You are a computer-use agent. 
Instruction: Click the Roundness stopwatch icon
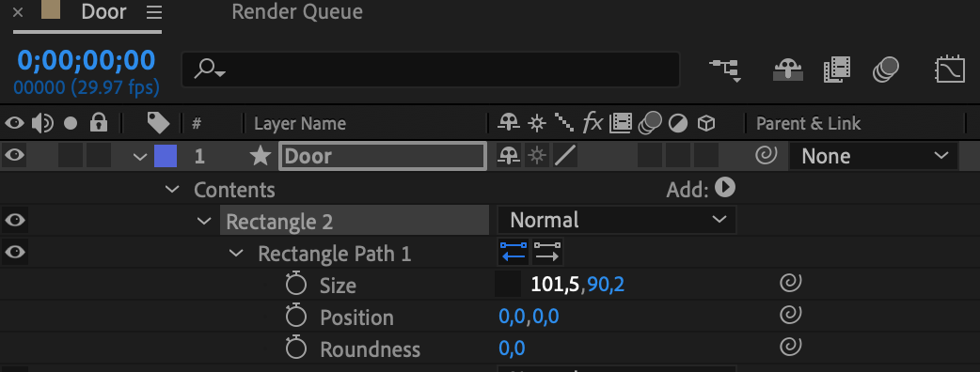[295, 348]
